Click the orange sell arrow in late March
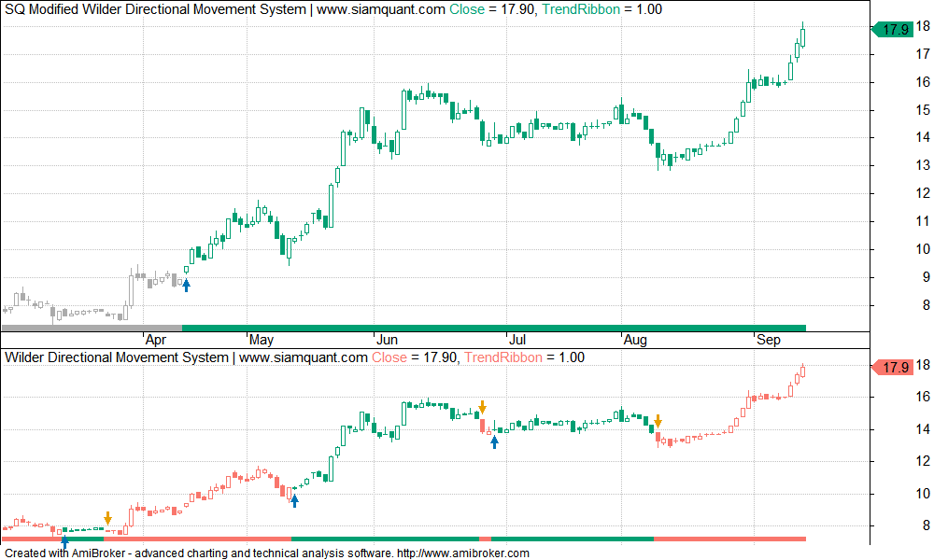This screenshot has width=934, height=560. tap(107, 518)
